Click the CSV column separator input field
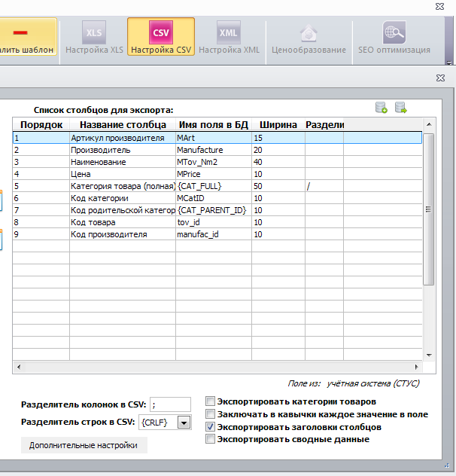The width and height of the screenshot is (456, 476). pyautogui.click(x=170, y=404)
